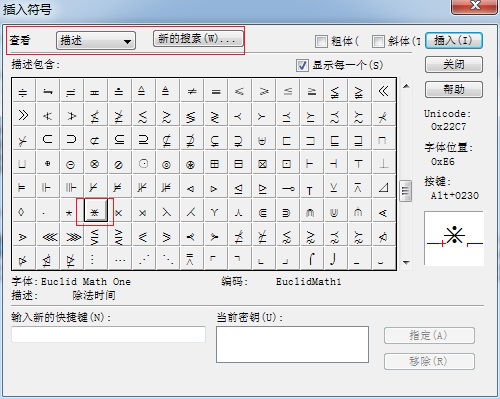This screenshot has height=399, width=500.
Task: Choose the squared minus ⊟ symbol
Action: pos(239,163)
